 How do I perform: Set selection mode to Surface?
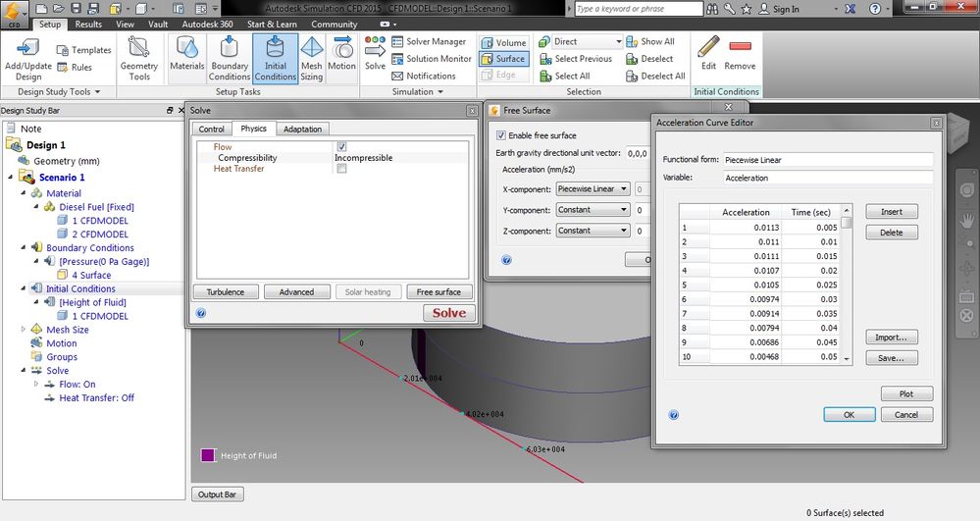504,59
